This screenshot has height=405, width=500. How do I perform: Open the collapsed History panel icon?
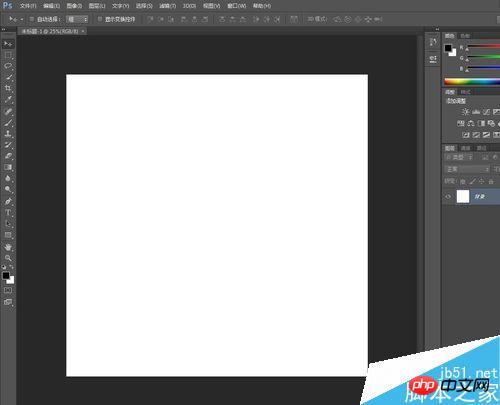pos(433,42)
